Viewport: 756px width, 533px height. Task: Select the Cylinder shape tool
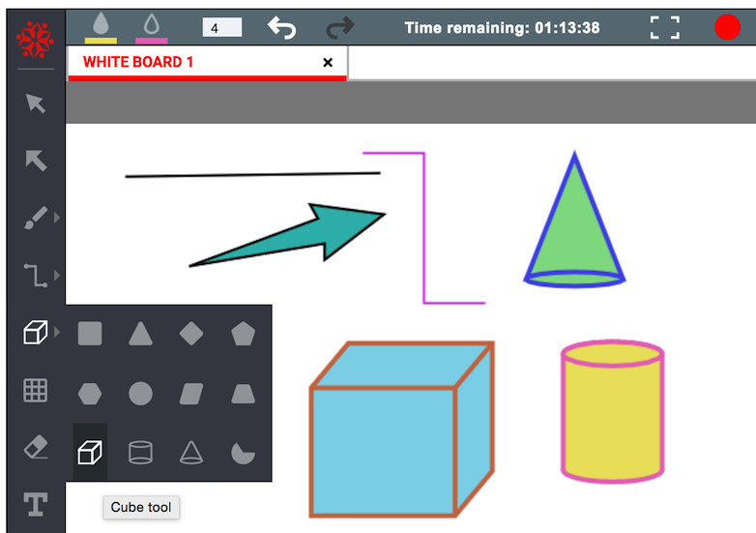pos(141,452)
